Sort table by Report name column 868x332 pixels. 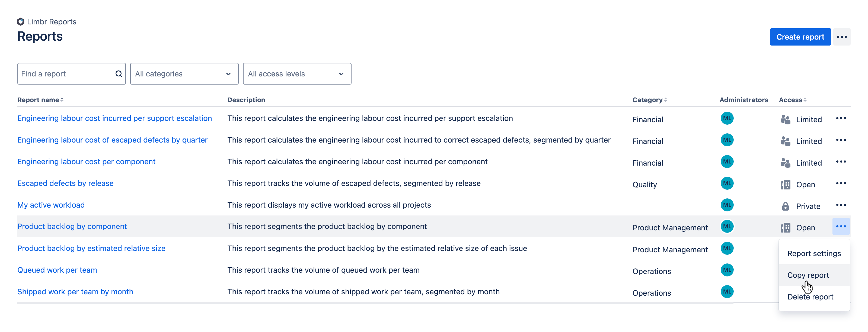[x=40, y=100]
